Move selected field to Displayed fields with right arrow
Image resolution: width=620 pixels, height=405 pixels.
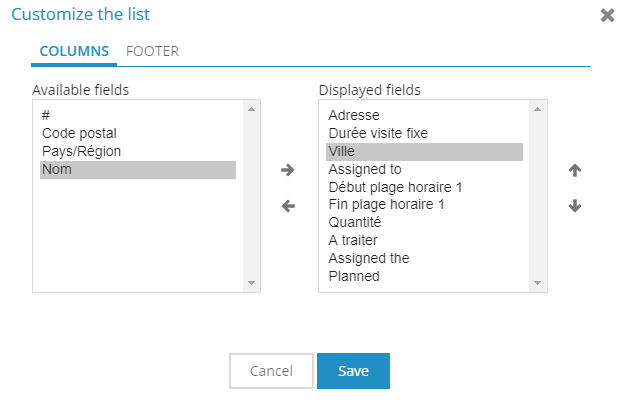coord(287,170)
